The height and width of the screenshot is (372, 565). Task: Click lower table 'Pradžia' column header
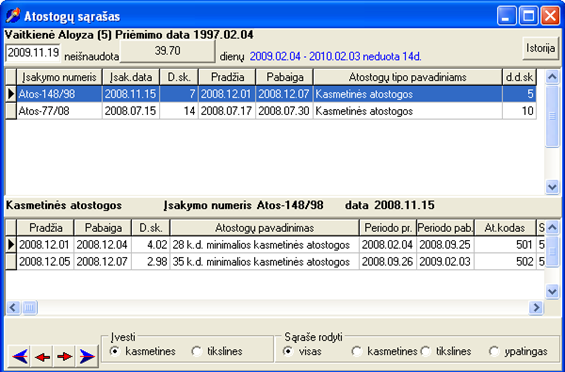tap(45, 228)
